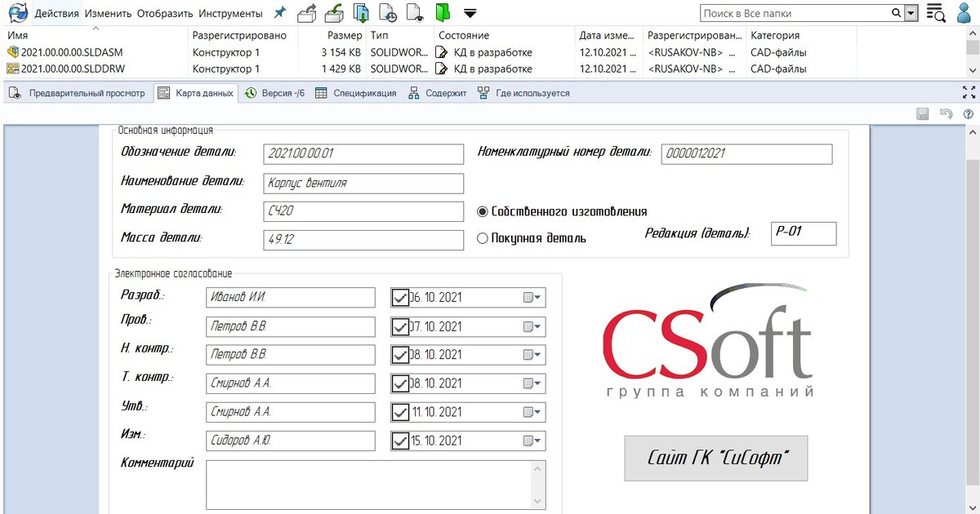Screen dimensions: 980x514
Task: Sort by Тип column header
Action: 399,36
